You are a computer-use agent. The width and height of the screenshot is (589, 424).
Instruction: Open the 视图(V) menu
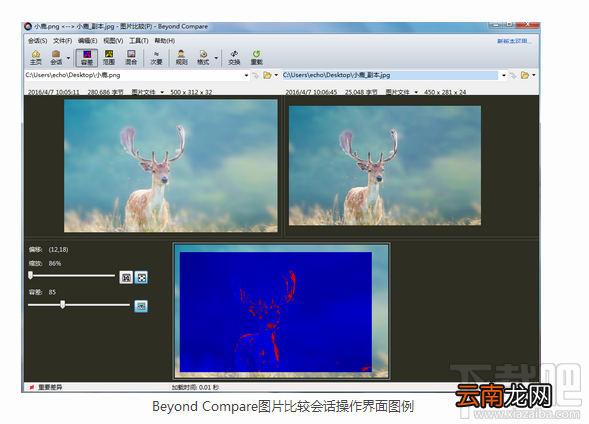click(x=113, y=41)
